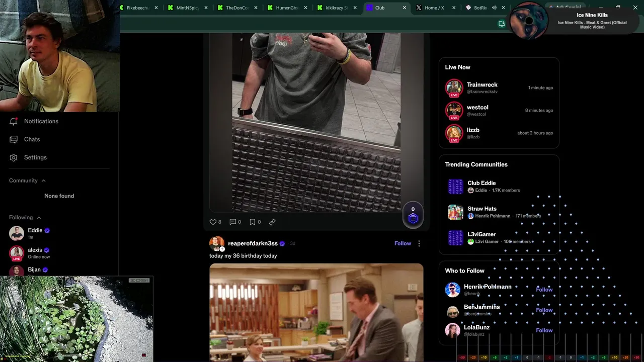Open the birthday post office GIF

click(316, 312)
